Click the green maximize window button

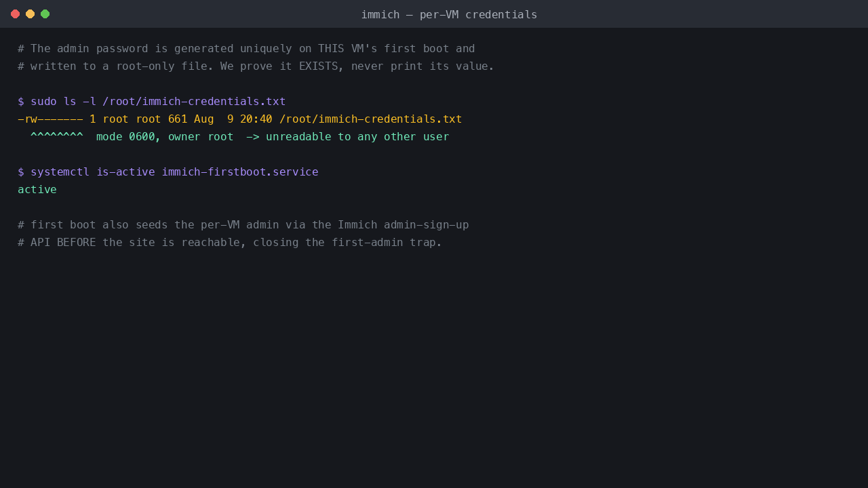click(x=45, y=14)
